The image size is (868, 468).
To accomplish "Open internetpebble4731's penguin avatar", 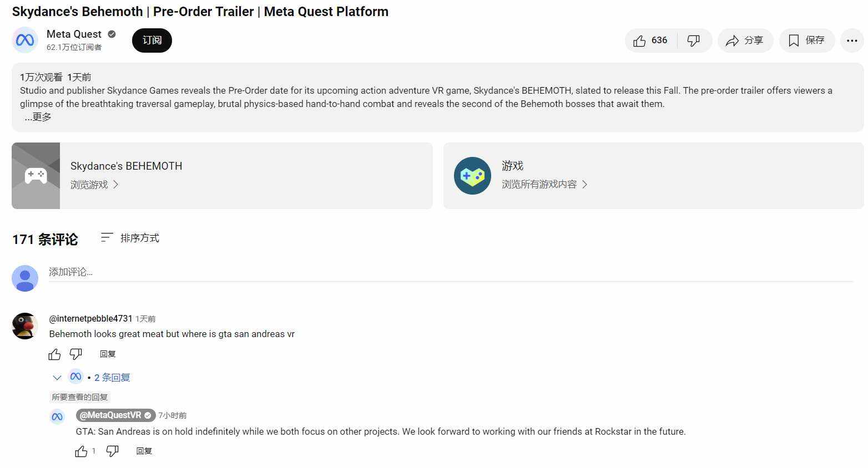I will coord(25,326).
